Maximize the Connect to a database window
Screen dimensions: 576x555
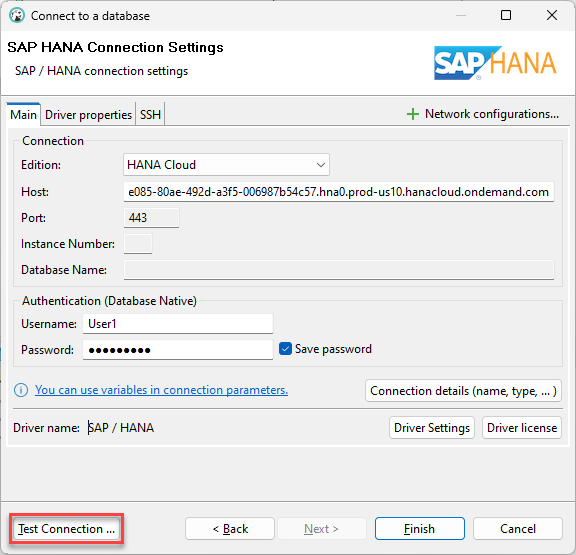[506, 15]
